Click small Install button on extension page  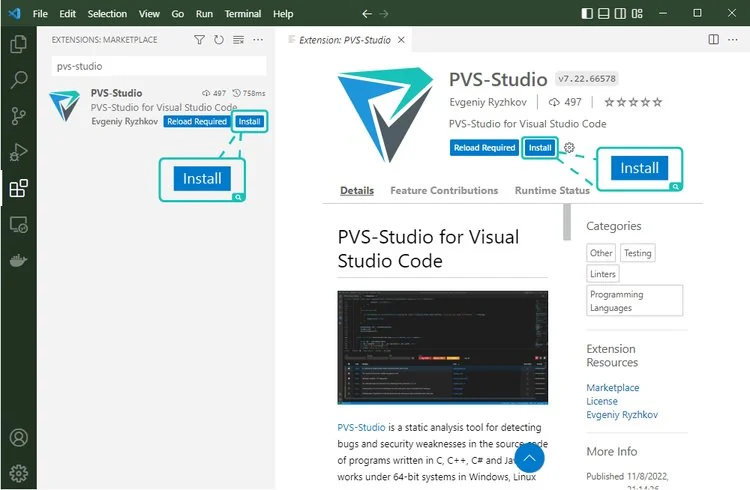click(540, 148)
